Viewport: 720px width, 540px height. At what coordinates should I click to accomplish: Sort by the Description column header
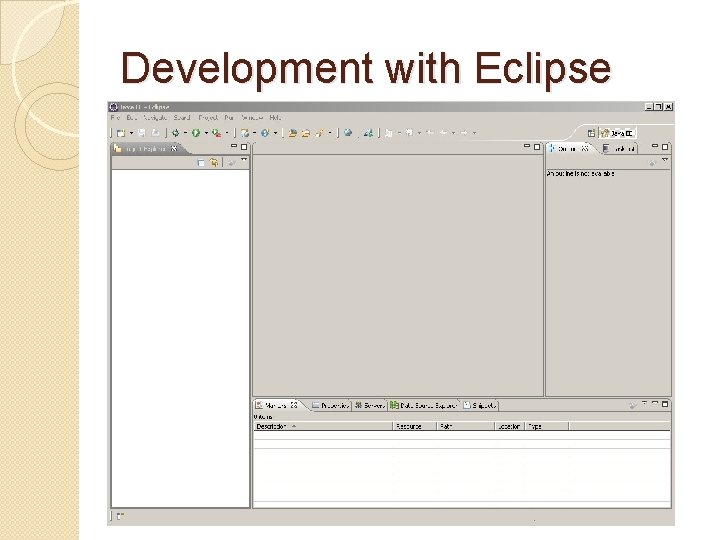[x=323, y=426]
